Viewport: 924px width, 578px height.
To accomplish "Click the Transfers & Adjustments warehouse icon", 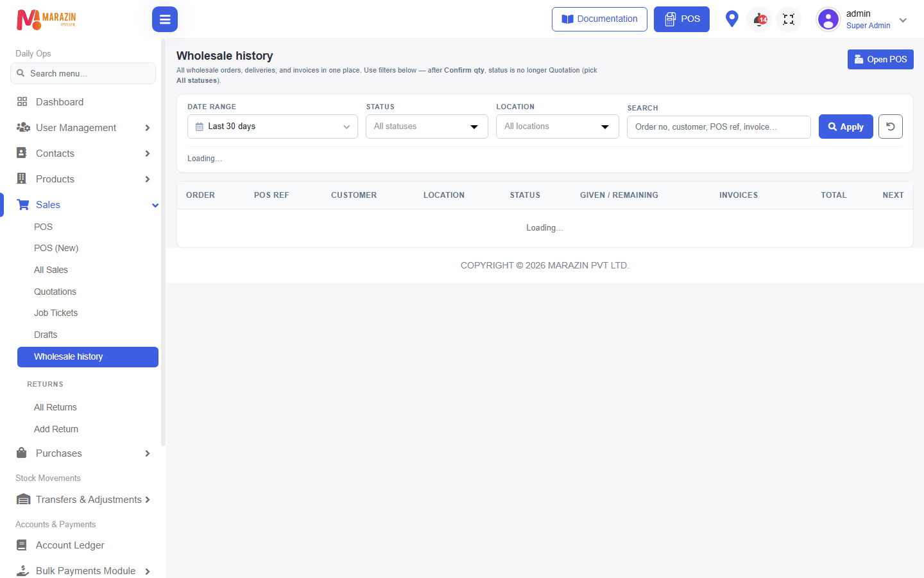I will (23, 499).
